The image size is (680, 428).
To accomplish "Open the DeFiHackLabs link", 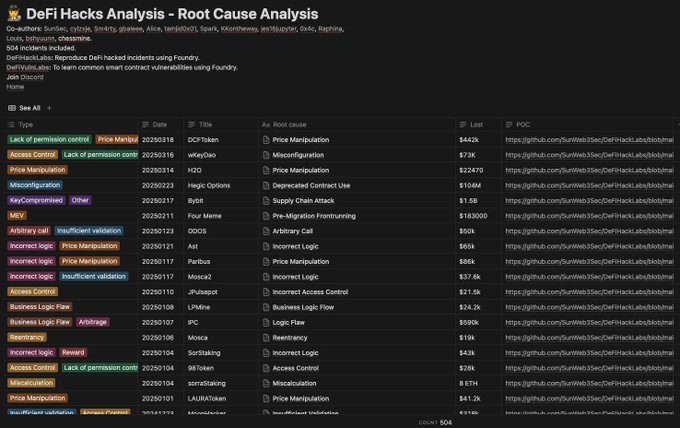I will (x=29, y=58).
